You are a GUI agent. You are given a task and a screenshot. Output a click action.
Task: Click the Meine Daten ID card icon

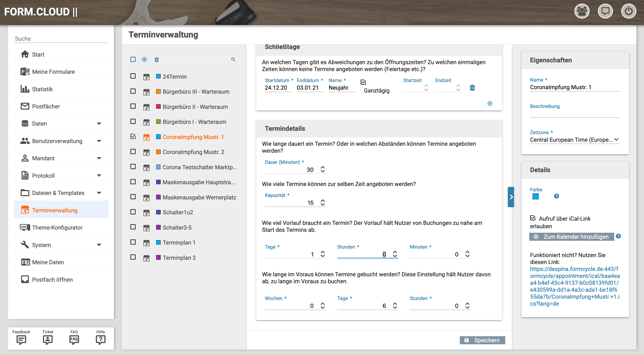25,262
